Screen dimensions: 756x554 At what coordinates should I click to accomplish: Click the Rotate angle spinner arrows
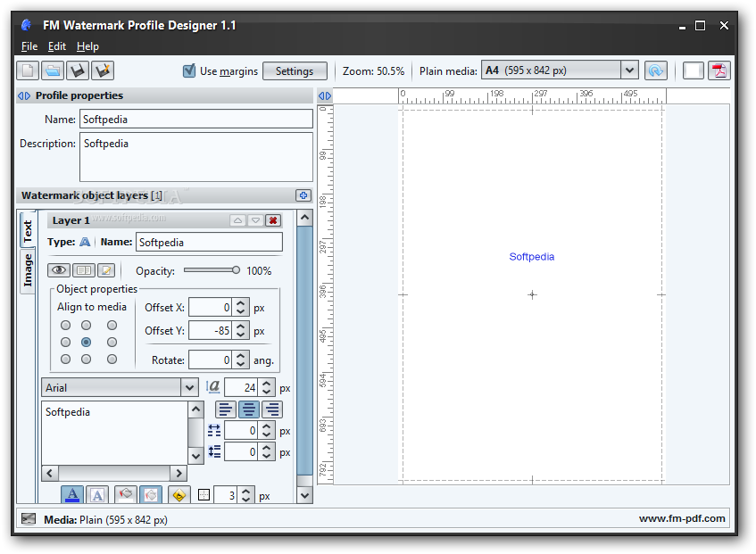241,360
